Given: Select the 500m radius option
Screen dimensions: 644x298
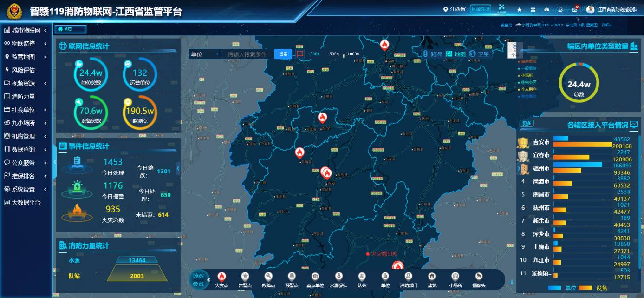Looking at the screenshot, I should [334, 54].
